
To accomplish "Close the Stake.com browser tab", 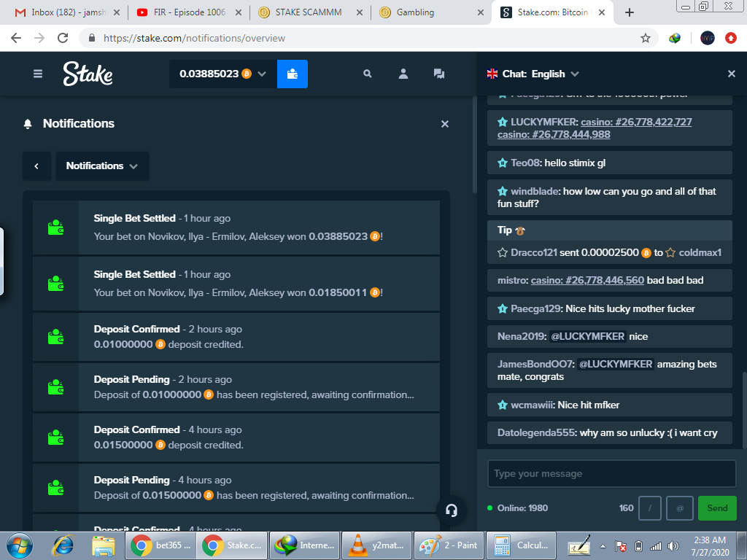I will pyautogui.click(x=602, y=12).
